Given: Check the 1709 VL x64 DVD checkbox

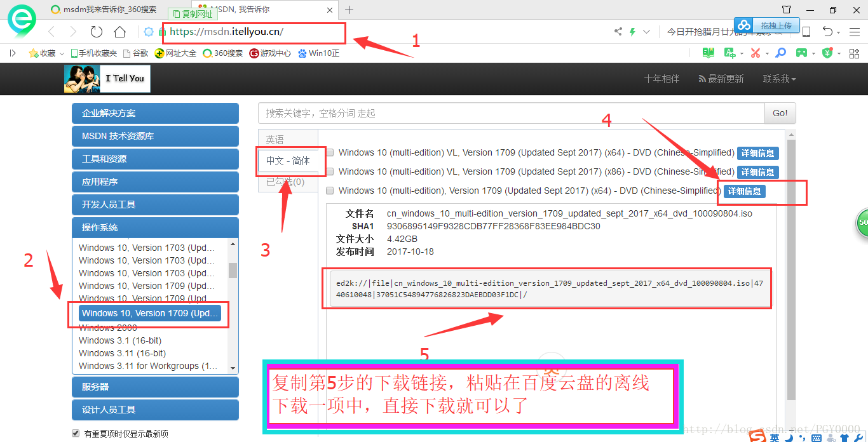Looking at the screenshot, I should [x=330, y=152].
